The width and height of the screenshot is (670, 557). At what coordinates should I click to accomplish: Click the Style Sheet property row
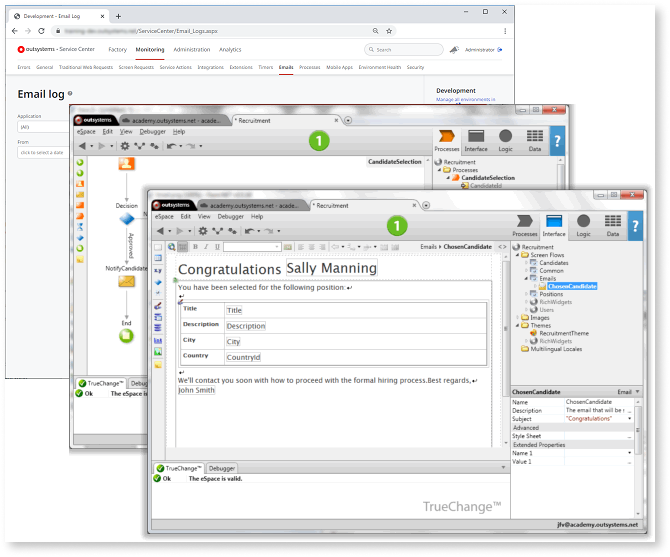click(573, 436)
